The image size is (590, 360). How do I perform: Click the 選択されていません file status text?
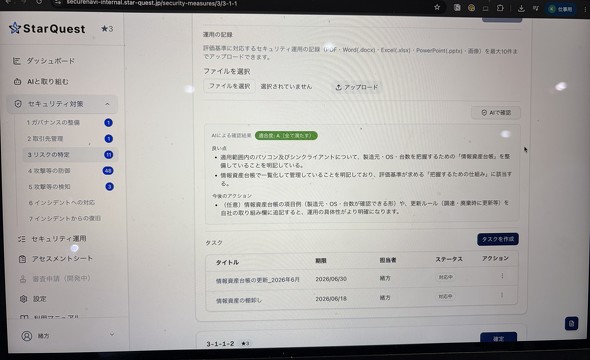click(x=286, y=86)
